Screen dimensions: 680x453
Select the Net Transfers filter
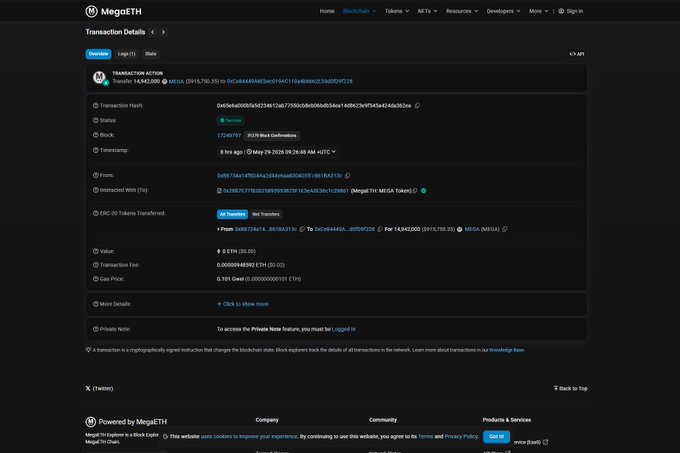(x=266, y=214)
